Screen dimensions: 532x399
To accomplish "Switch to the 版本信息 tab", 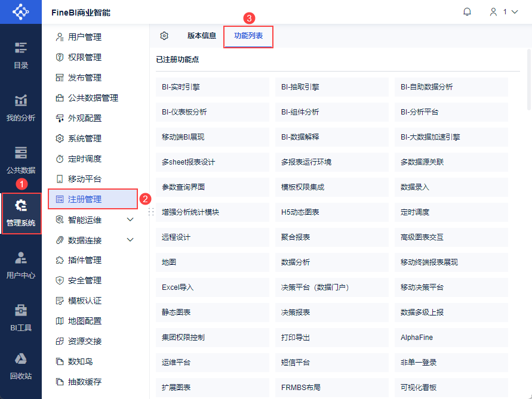I will (202, 36).
